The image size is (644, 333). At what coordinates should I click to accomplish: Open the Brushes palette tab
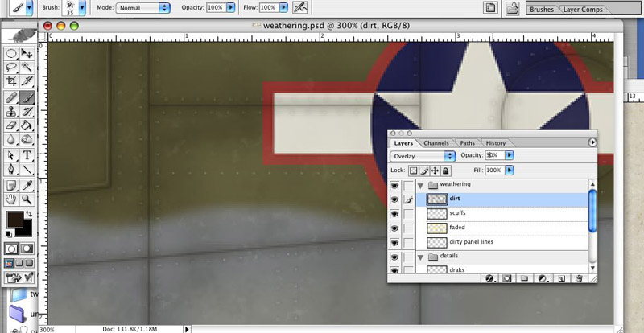(x=542, y=10)
